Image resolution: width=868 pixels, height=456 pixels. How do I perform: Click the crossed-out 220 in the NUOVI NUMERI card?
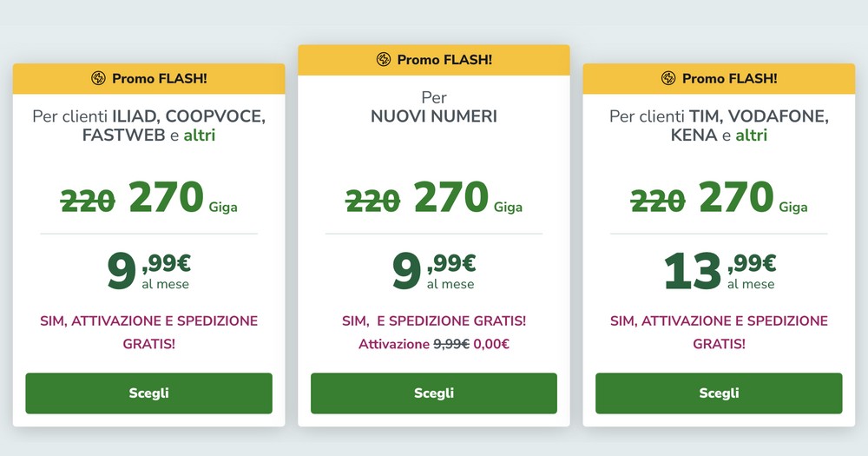[x=372, y=201]
